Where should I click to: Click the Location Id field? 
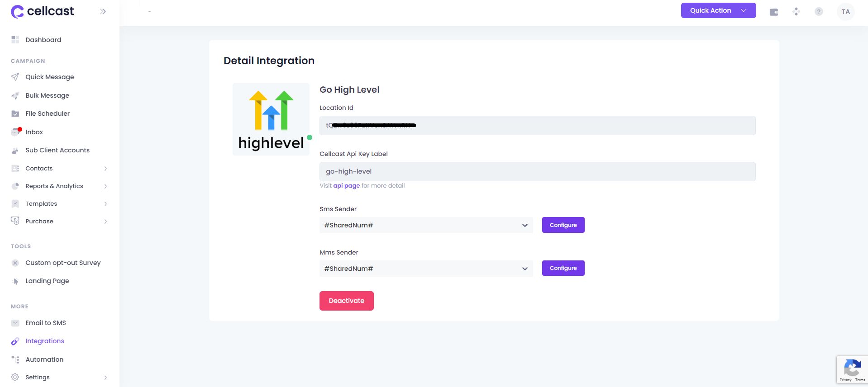(x=538, y=125)
